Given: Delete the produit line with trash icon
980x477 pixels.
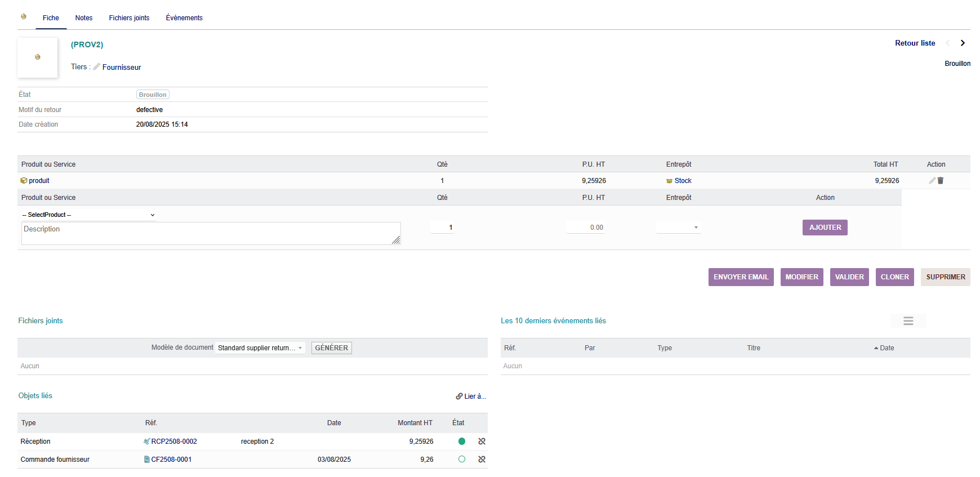Looking at the screenshot, I should pos(941,181).
